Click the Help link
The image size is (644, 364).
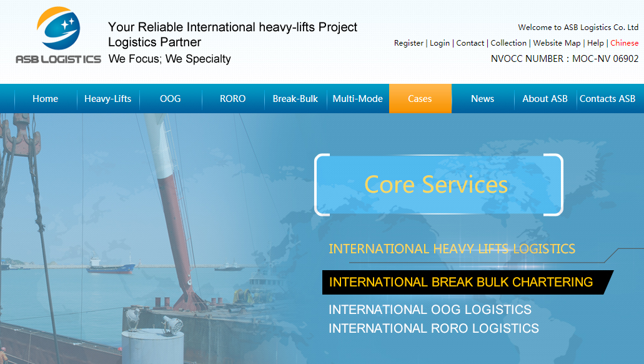(595, 43)
